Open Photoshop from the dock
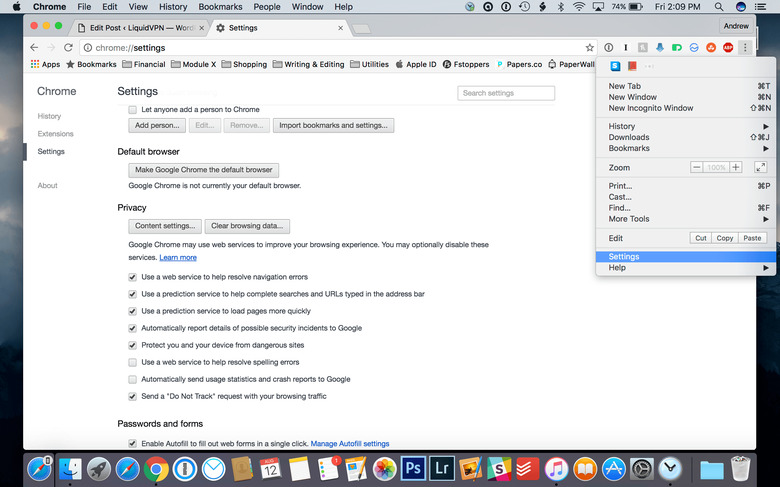The height and width of the screenshot is (487, 780). pyautogui.click(x=413, y=468)
